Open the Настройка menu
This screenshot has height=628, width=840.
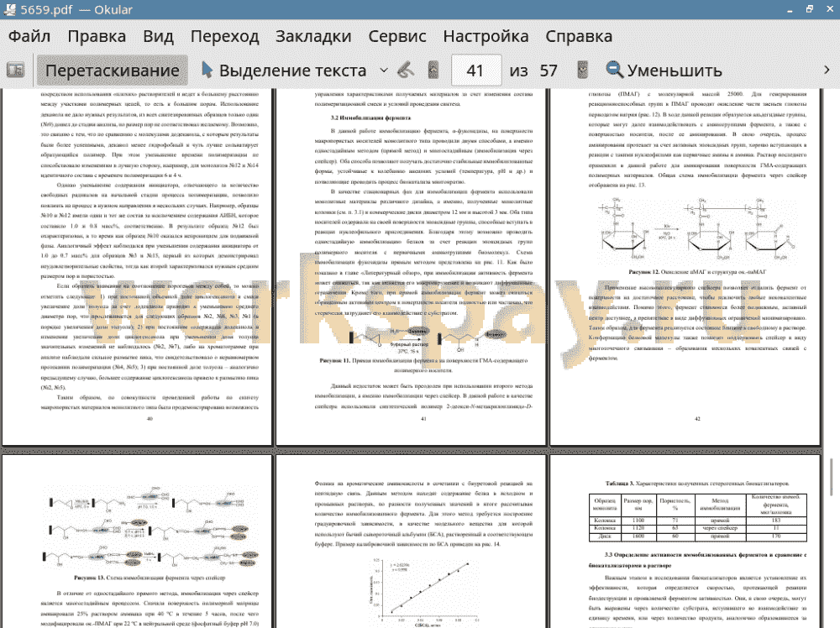(x=486, y=36)
